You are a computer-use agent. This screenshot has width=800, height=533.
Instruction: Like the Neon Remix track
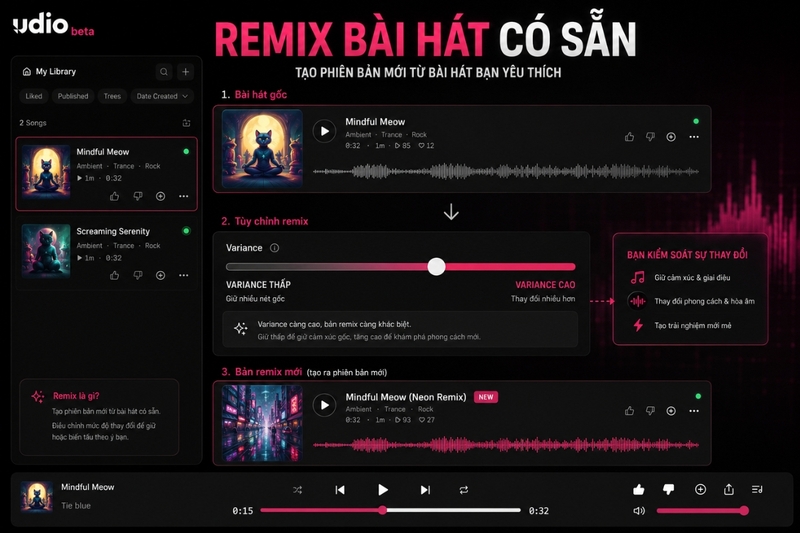point(630,411)
